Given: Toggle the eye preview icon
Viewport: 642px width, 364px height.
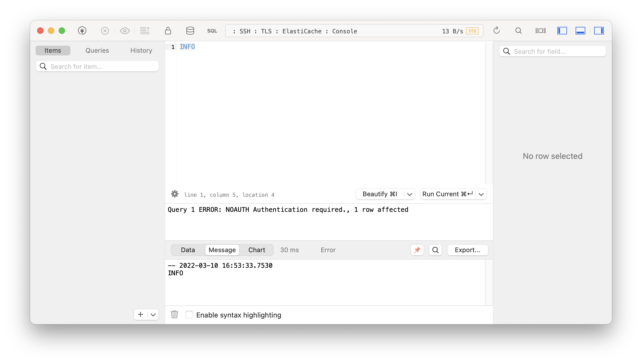Looking at the screenshot, I should click(x=124, y=31).
